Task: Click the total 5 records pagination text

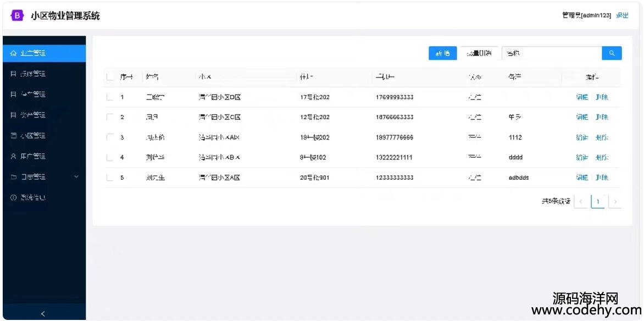Action: point(556,201)
